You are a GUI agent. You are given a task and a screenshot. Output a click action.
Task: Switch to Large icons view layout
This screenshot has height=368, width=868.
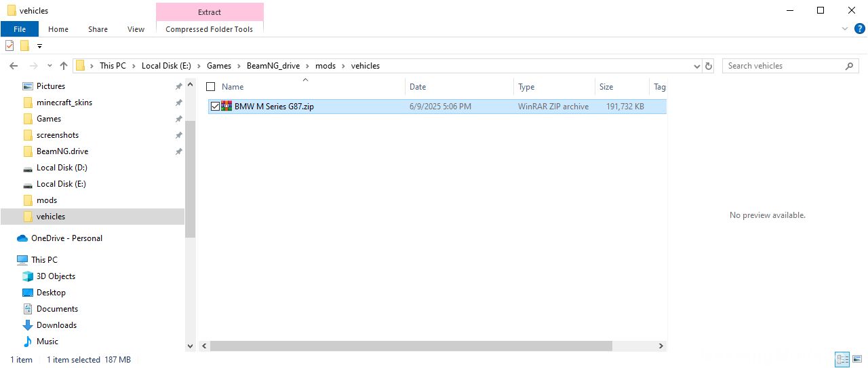pyautogui.click(x=858, y=360)
